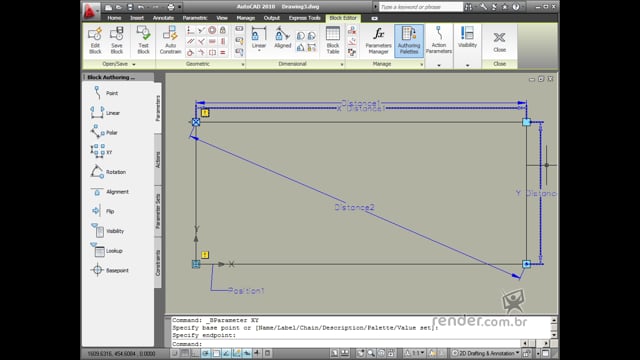Select the Coincident geometric constraint icon
Screen dimensions: 640x360
190,30
